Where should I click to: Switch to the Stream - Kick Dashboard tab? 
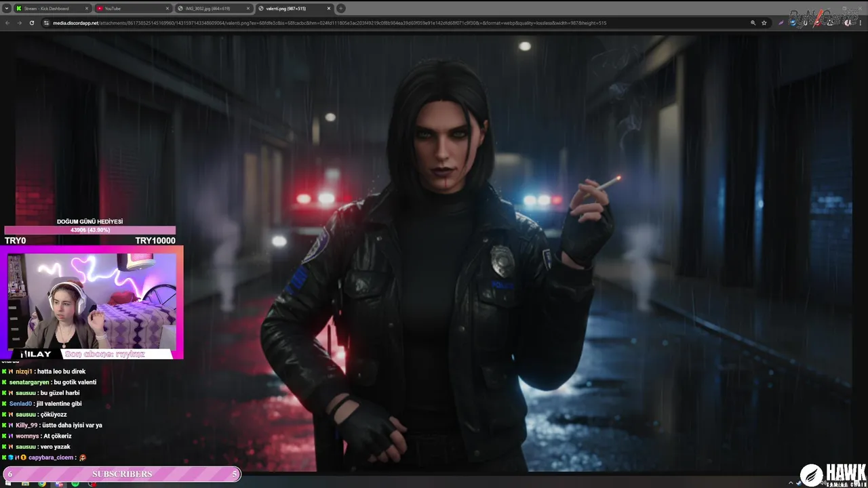coord(52,8)
